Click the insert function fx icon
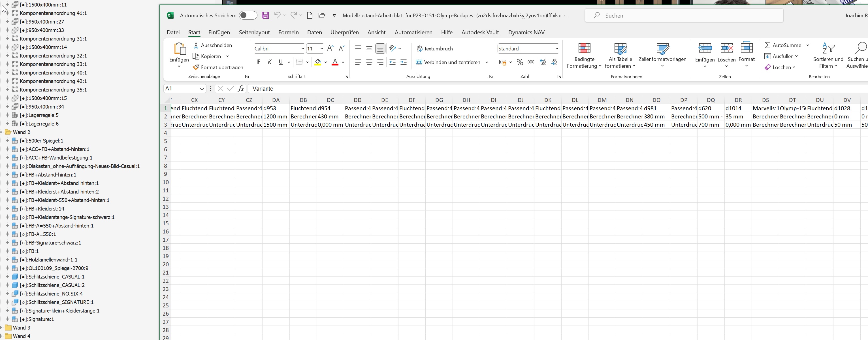Viewport: 868px width, 340px height. 241,89
